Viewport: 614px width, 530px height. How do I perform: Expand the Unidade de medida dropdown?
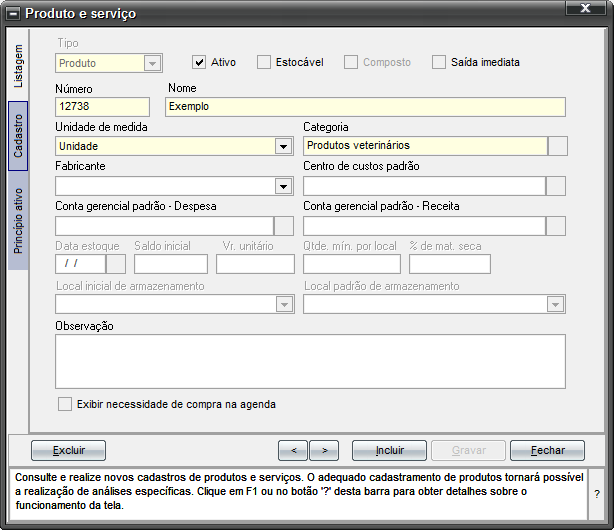click(x=284, y=147)
